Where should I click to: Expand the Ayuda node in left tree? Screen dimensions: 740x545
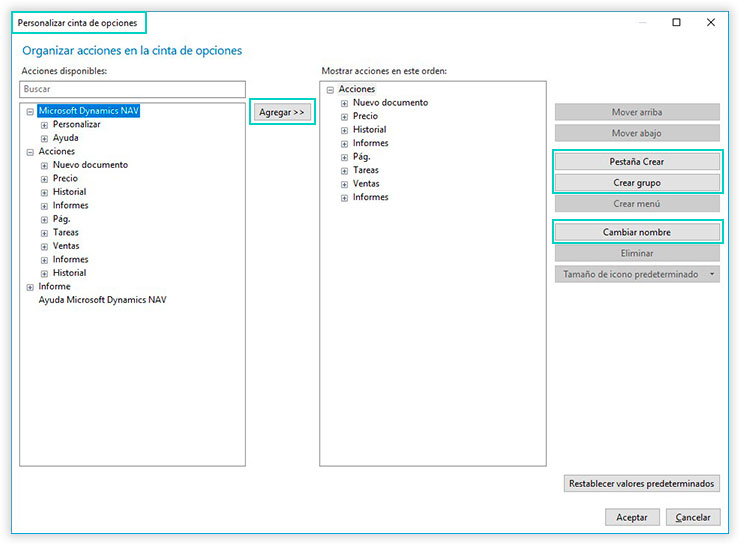click(44, 138)
